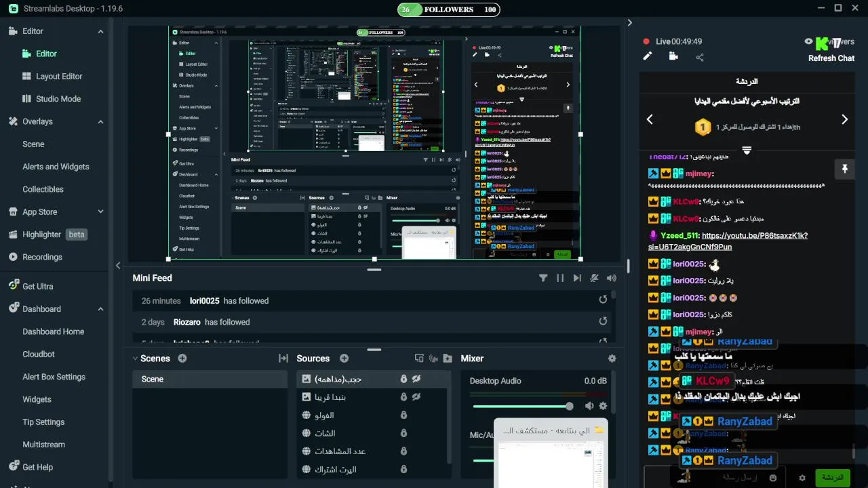Open Studio Mode from the sidebar
Viewport: 868px width, 488px height.
click(58, 99)
